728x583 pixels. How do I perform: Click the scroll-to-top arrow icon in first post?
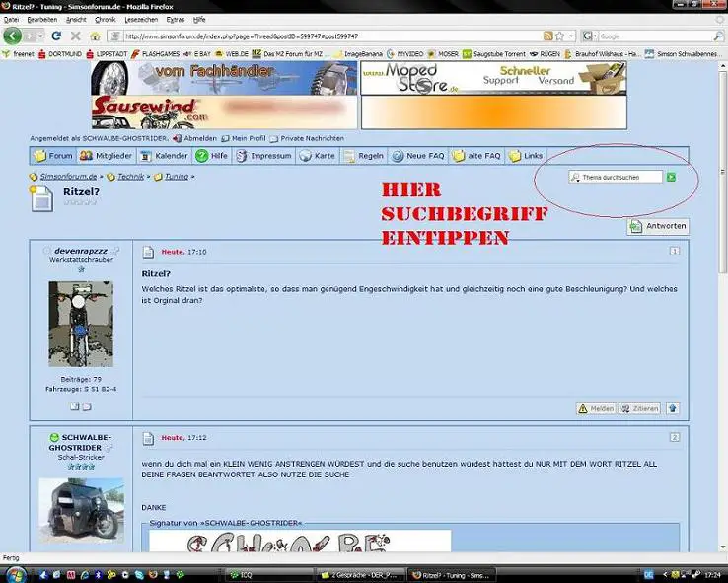coord(673,408)
